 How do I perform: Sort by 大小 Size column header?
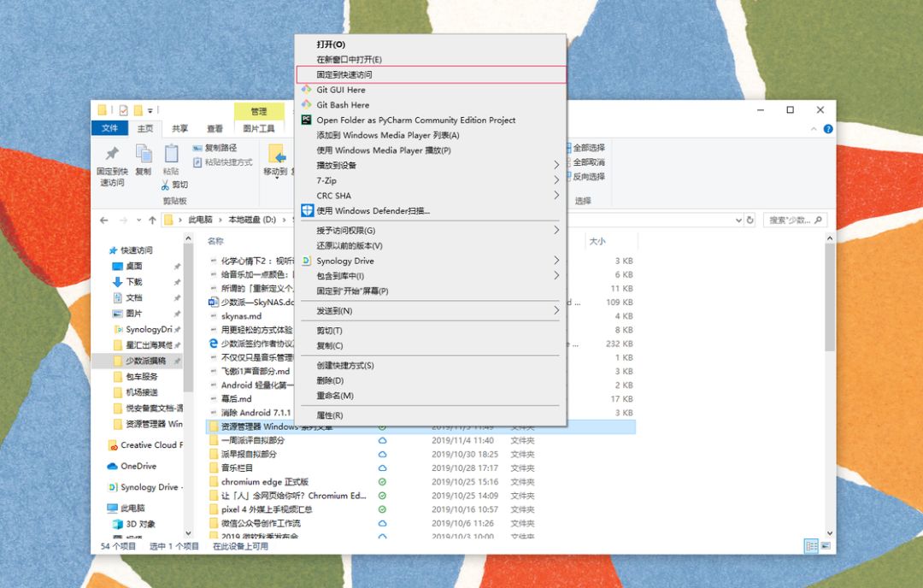[597, 241]
